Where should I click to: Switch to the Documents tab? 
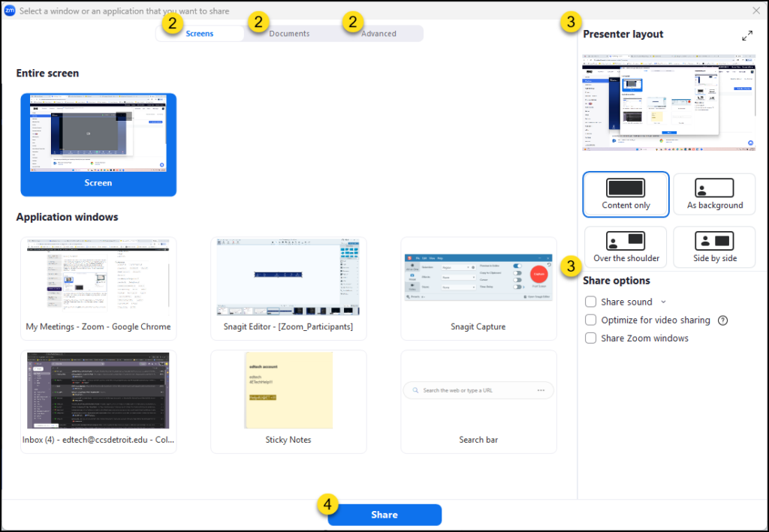click(x=291, y=33)
